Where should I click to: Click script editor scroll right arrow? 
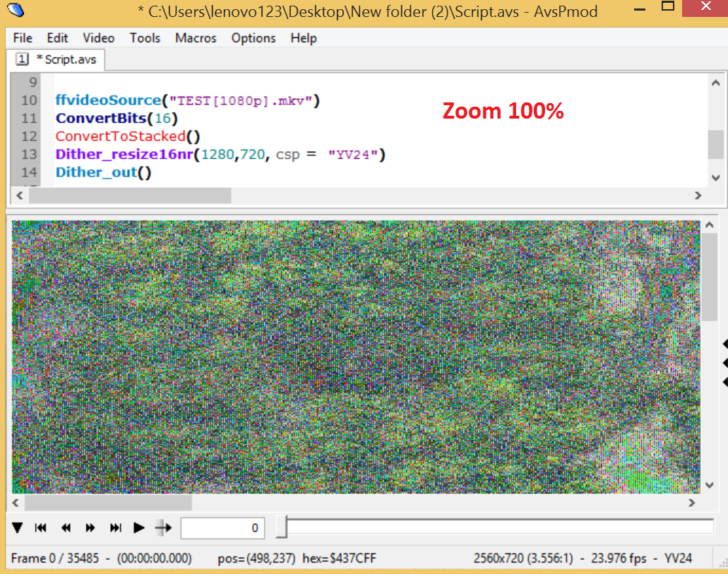tap(698, 196)
